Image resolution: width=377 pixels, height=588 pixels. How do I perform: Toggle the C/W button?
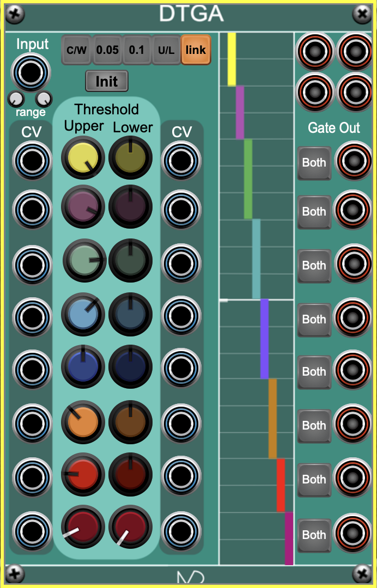76,50
